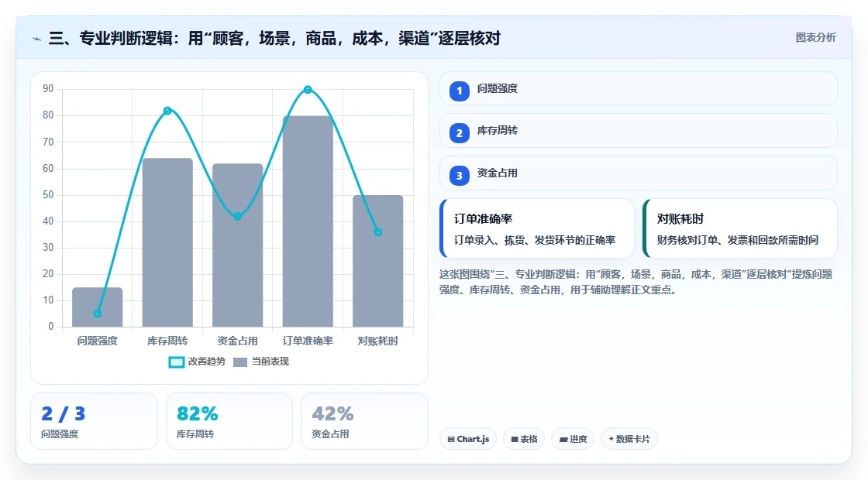The image size is (868, 480).
Task: Click the 42% 资金占用 stat card
Action: 364,421
